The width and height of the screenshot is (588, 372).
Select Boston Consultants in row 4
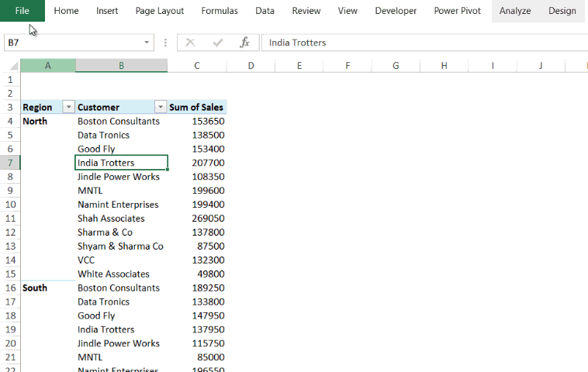click(122, 121)
